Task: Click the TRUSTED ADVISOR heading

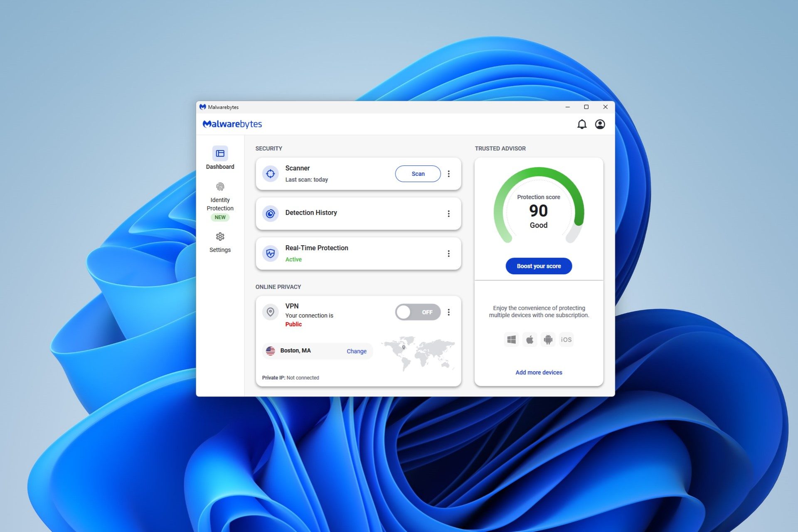Action: pyautogui.click(x=500, y=148)
